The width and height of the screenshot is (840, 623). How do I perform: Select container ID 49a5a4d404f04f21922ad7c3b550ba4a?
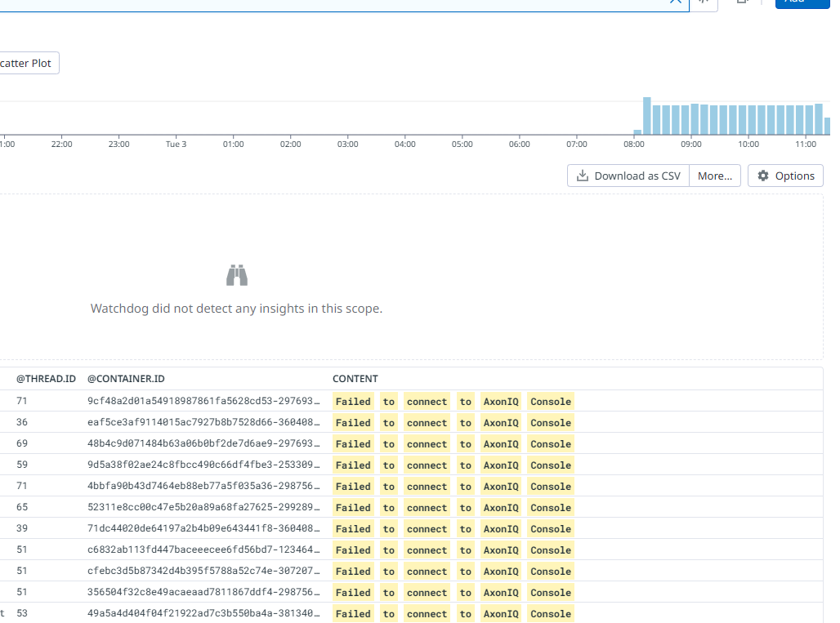pos(203,613)
